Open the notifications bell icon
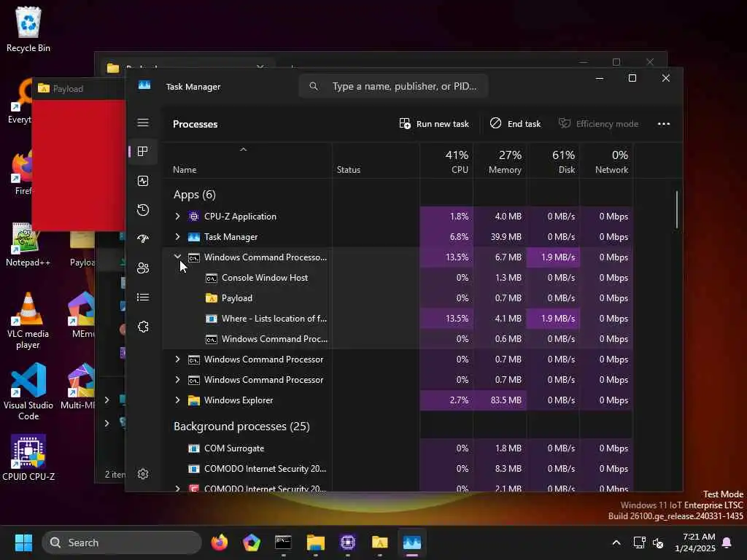 [x=727, y=542]
